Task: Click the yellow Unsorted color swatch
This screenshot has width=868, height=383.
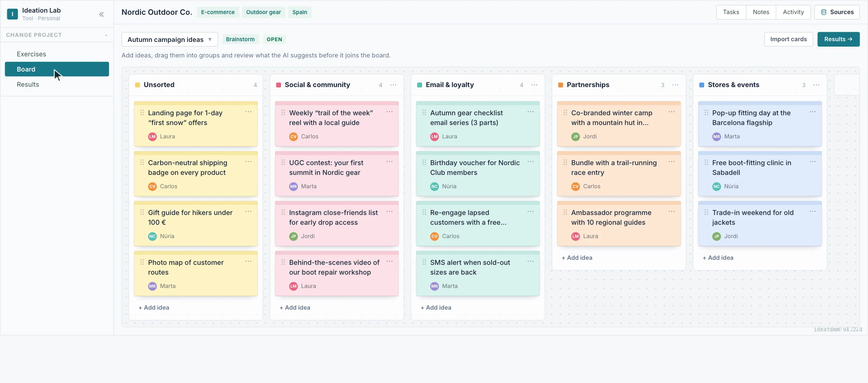Action: [x=137, y=85]
